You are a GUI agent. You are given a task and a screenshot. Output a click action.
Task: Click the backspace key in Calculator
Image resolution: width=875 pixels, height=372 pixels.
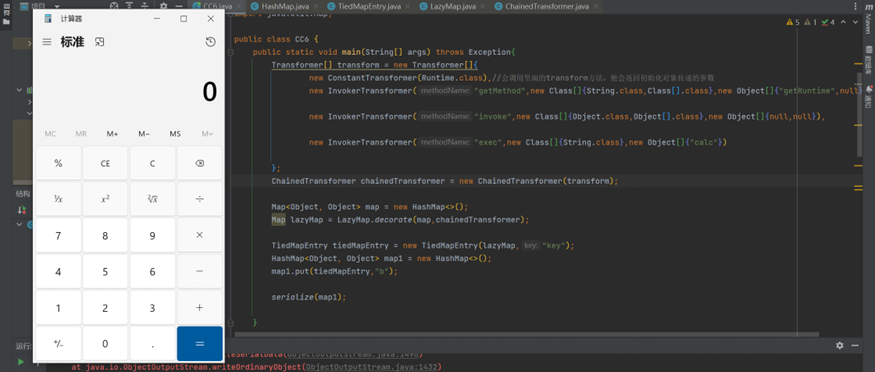[x=200, y=163]
